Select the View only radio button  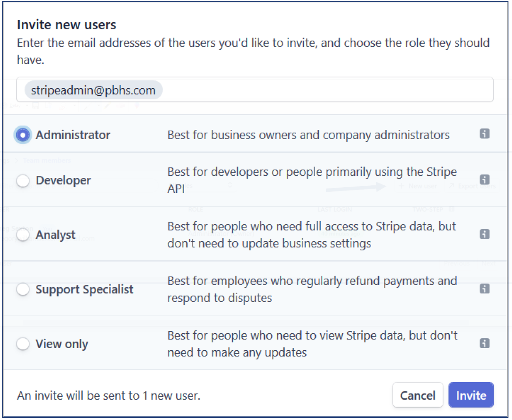click(23, 344)
